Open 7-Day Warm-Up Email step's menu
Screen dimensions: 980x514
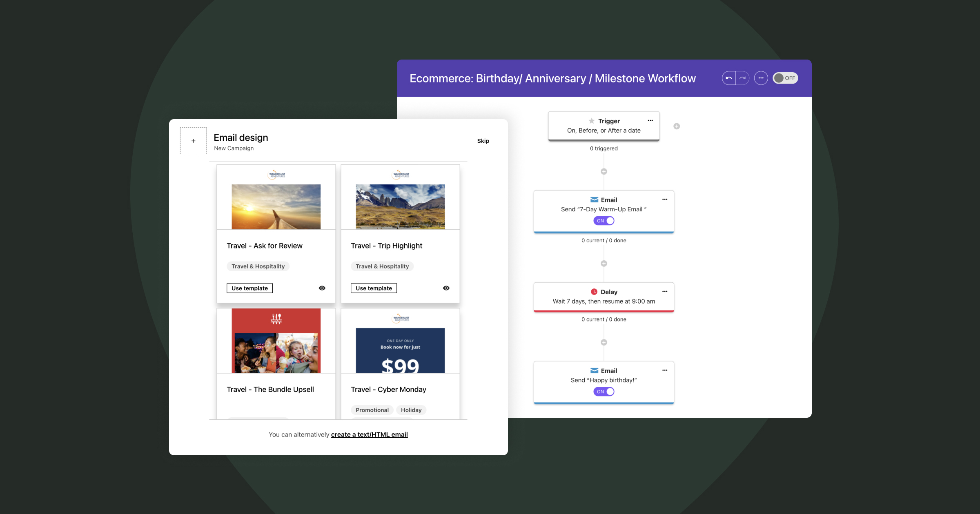pyautogui.click(x=665, y=199)
